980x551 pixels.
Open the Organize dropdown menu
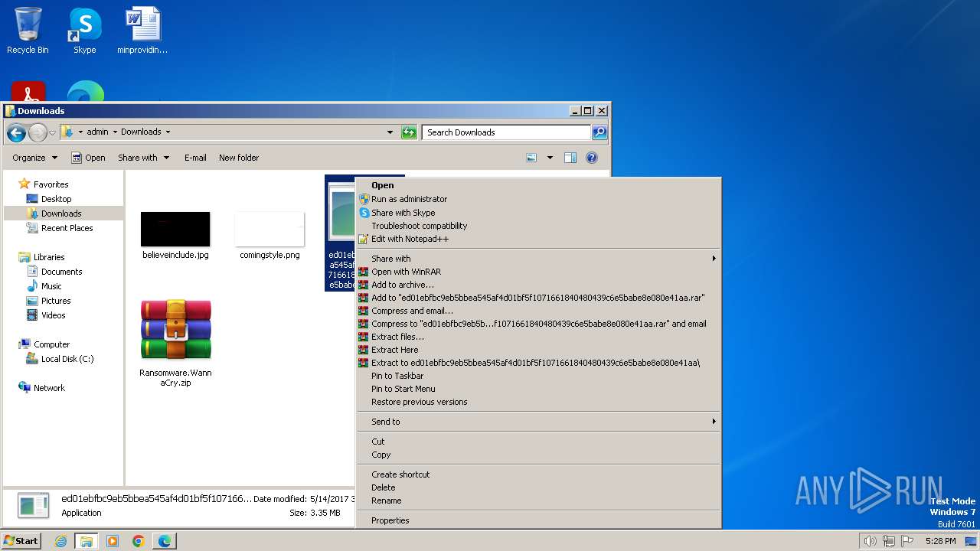coord(35,158)
